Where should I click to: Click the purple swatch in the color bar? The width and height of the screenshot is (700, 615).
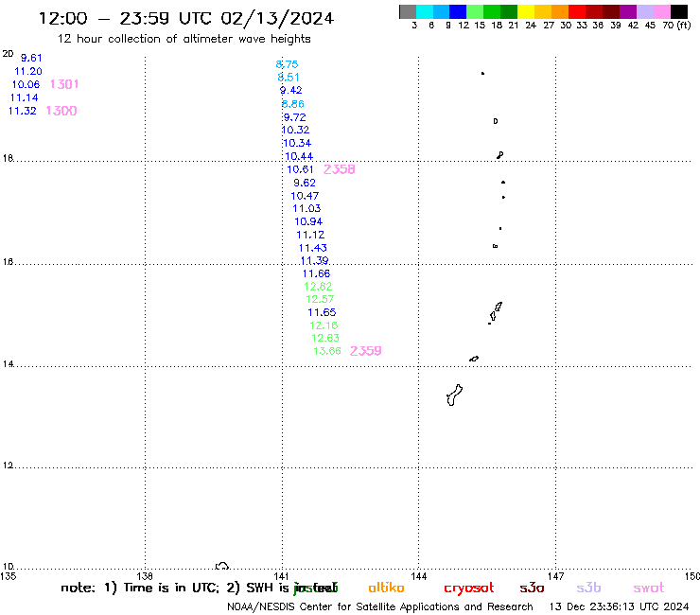coord(628,11)
